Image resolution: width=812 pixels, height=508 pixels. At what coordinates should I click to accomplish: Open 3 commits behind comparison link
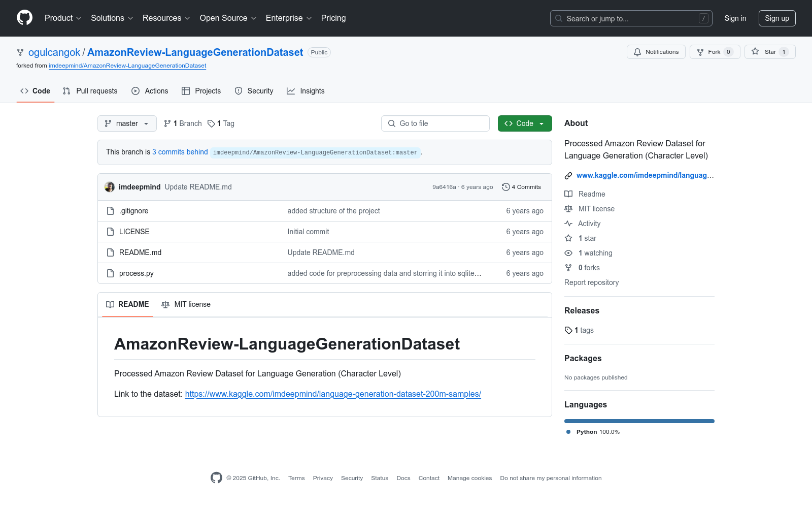pyautogui.click(x=180, y=152)
